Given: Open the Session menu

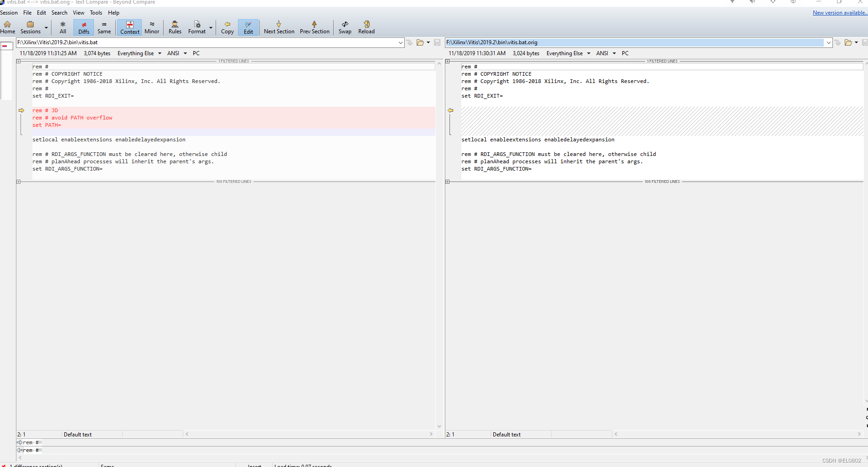Looking at the screenshot, I should [x=9, y=12].
